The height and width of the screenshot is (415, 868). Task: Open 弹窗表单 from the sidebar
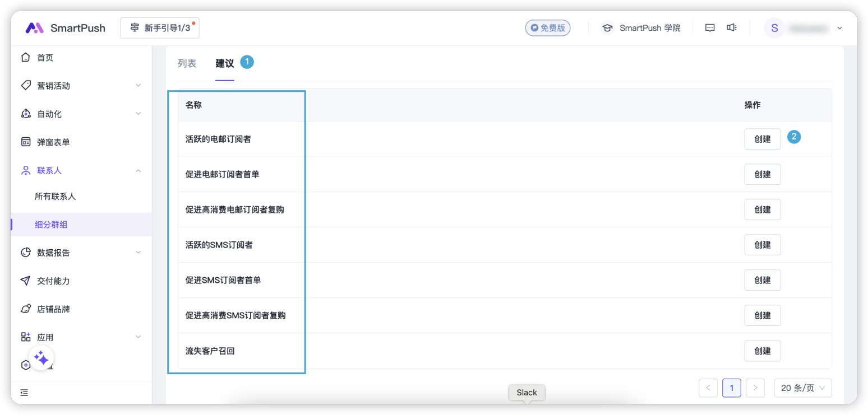53,142
